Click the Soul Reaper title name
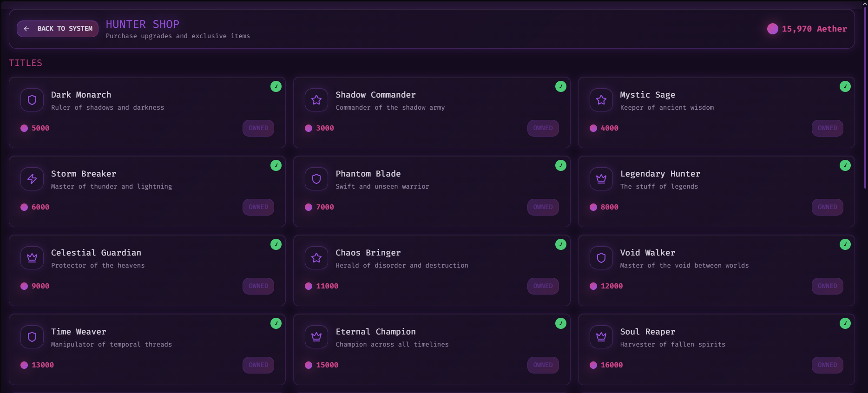868x393 pixels. [x=648, y=332]
